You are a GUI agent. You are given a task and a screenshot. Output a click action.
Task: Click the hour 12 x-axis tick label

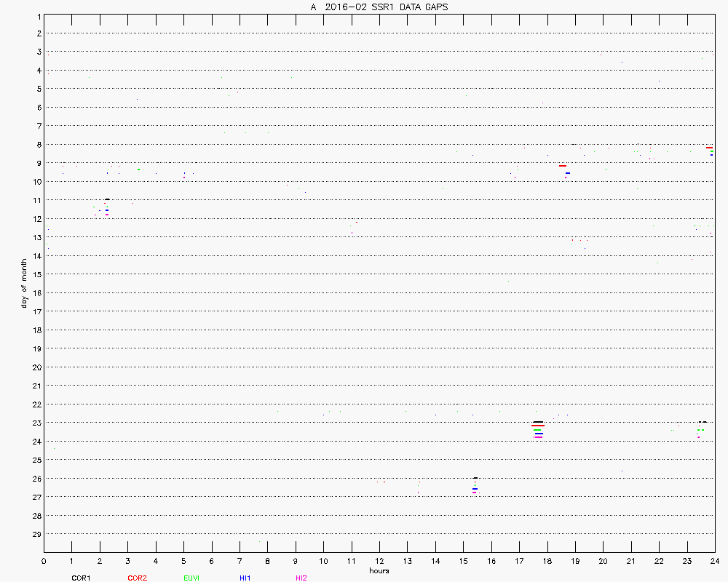(379, 561)
